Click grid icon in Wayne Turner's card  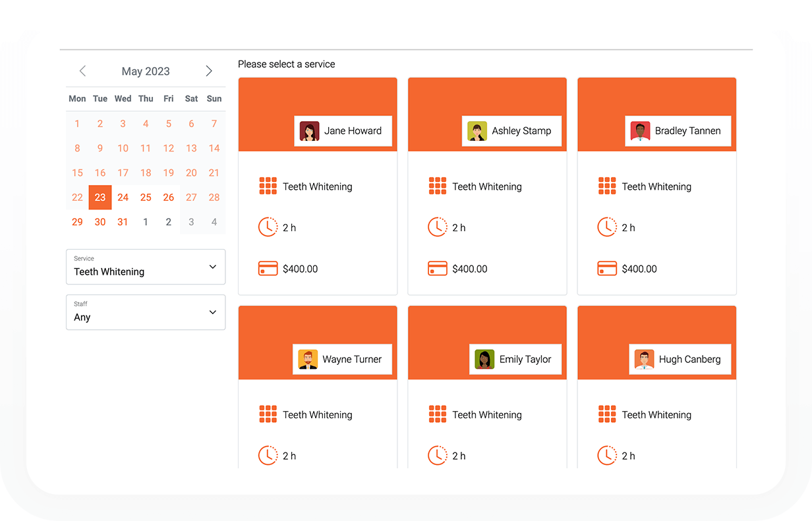coord(268,414)
